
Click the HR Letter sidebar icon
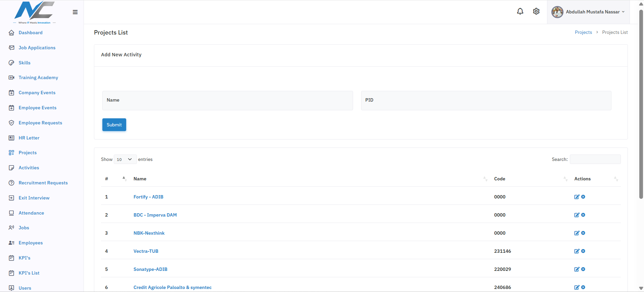tap(11, 138)
